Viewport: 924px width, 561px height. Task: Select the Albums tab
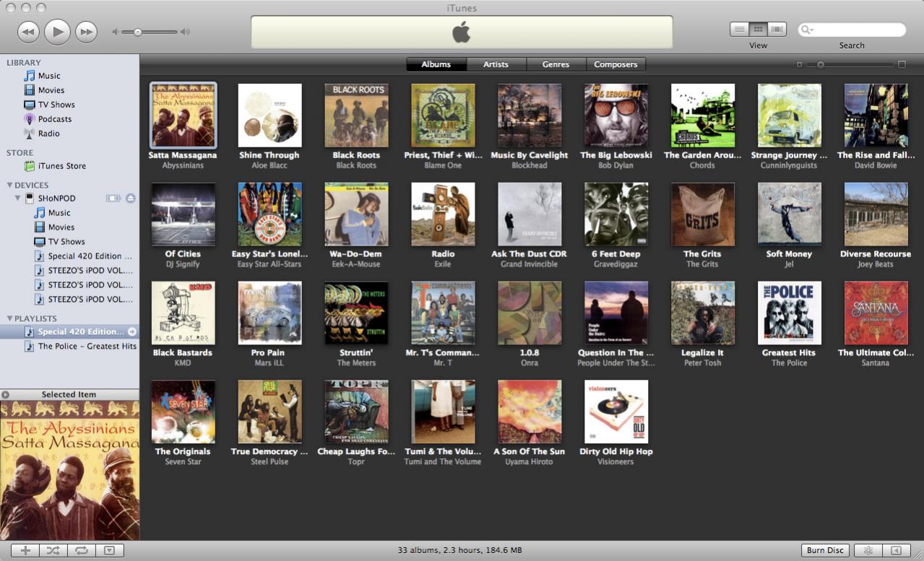436,64
